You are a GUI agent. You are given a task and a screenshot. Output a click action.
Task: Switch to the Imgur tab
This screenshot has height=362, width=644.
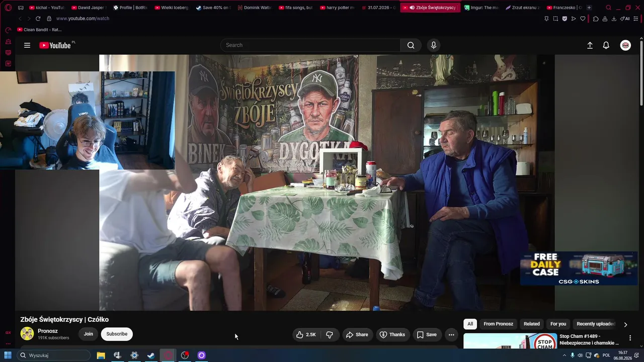point(481,8)
